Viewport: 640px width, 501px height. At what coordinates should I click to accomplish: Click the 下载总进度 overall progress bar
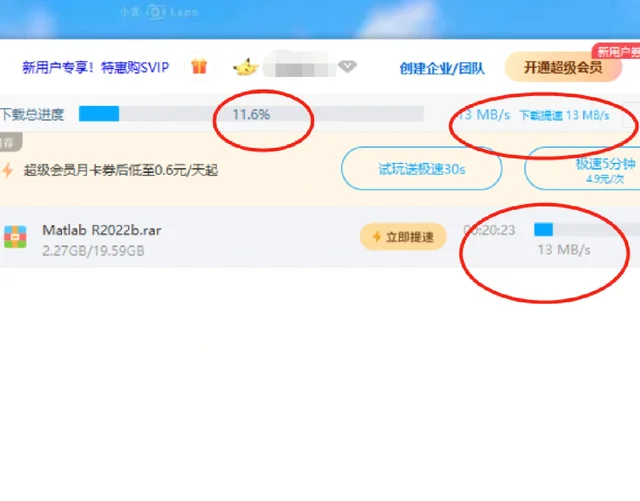251,114
